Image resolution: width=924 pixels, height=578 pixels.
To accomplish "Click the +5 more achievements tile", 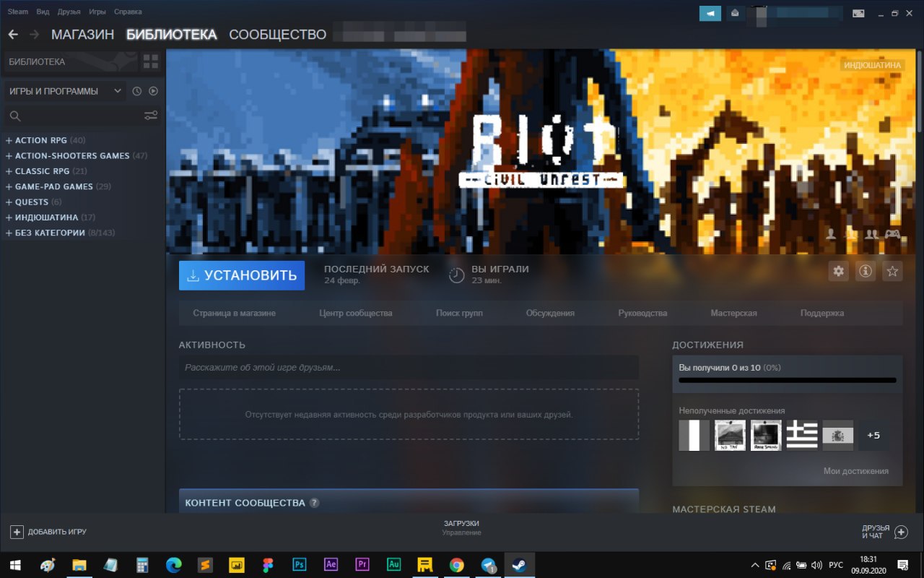I will [873, 435].
